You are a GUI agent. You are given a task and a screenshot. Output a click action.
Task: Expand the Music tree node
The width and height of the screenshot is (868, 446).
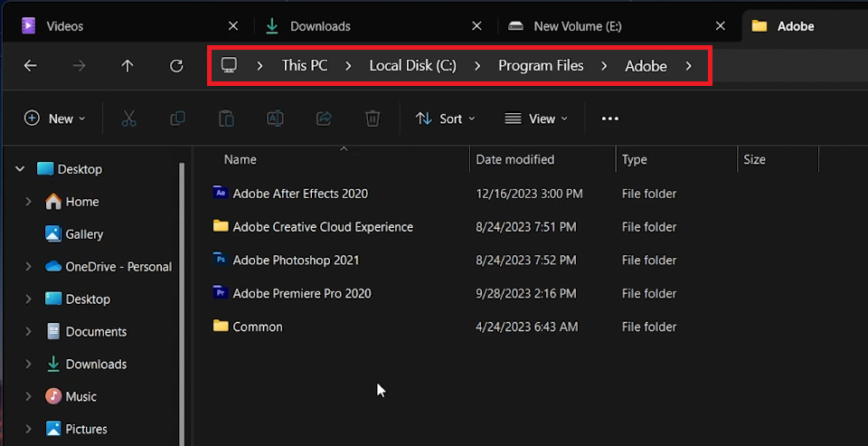tap(28, 396)
